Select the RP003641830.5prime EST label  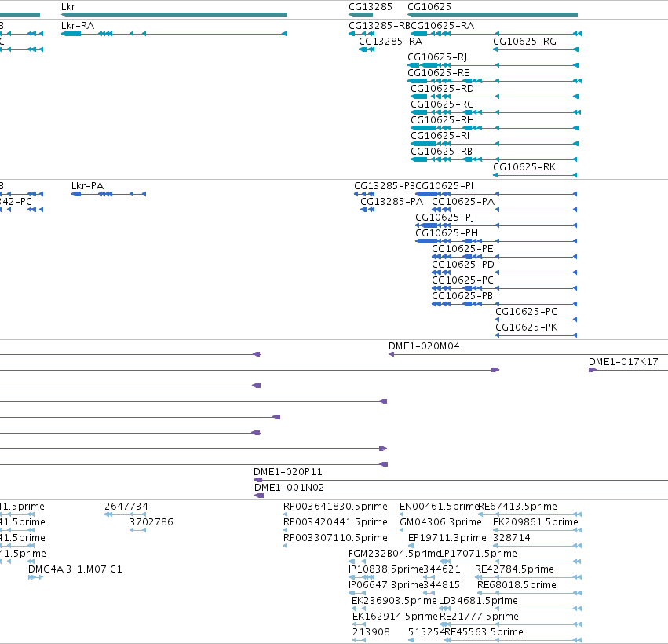(x=335, y=507)
